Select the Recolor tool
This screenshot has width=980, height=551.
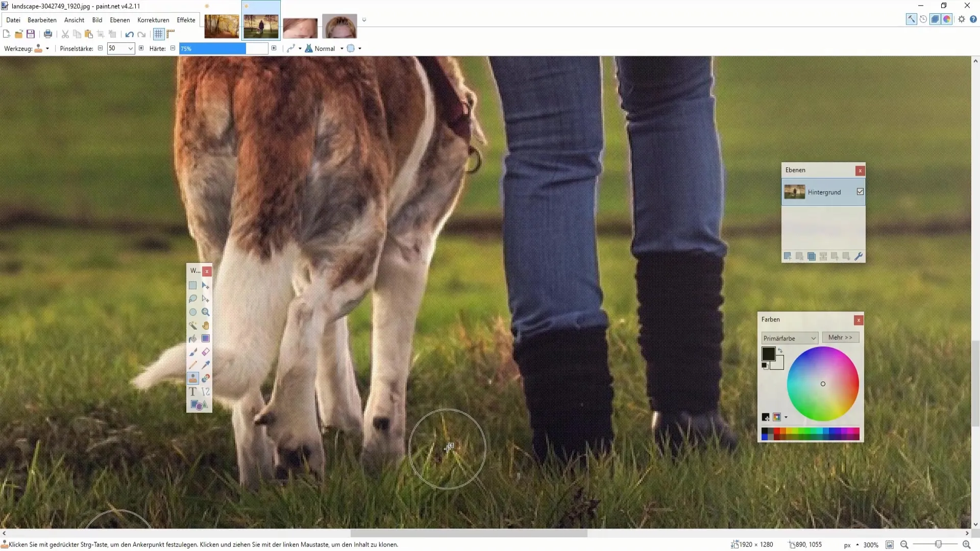(x=206, y=378)
